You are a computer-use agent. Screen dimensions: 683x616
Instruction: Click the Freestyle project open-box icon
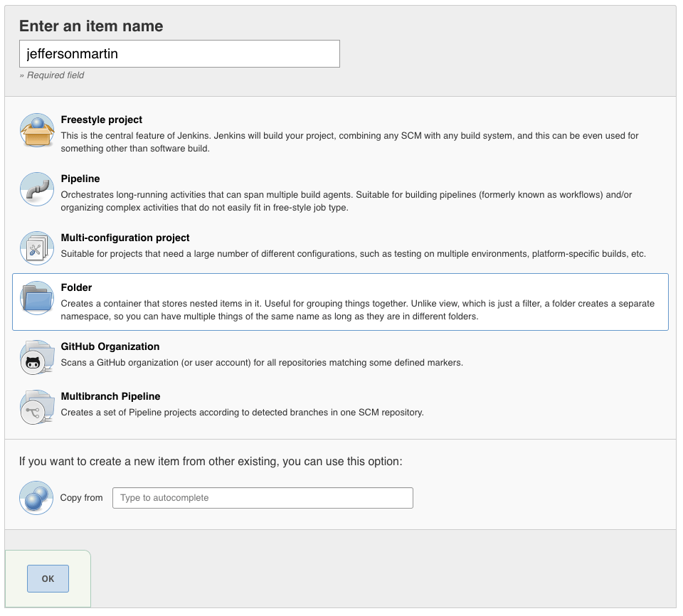[x=36, y=129]
